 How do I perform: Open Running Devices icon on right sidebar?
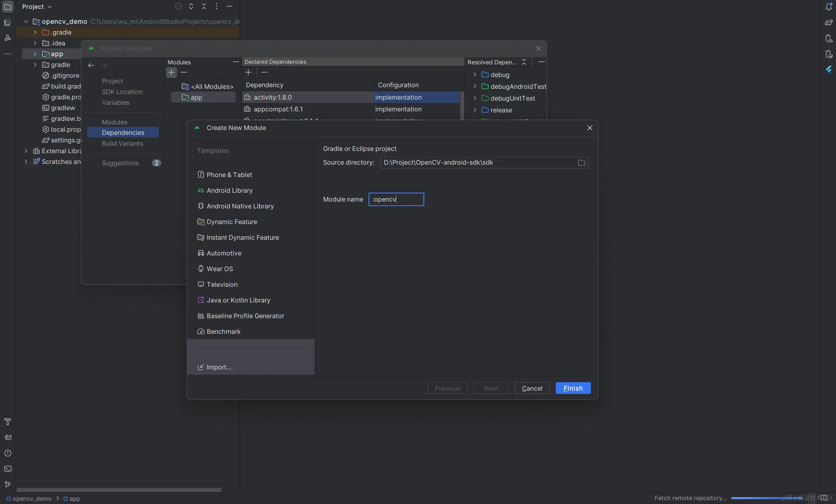[x=828, y=54]
